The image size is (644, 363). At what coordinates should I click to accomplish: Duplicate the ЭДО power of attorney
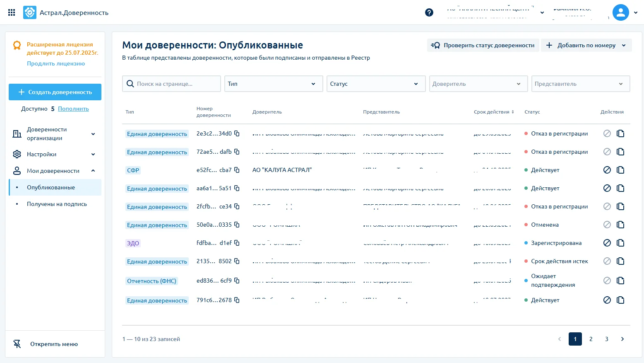620,243
